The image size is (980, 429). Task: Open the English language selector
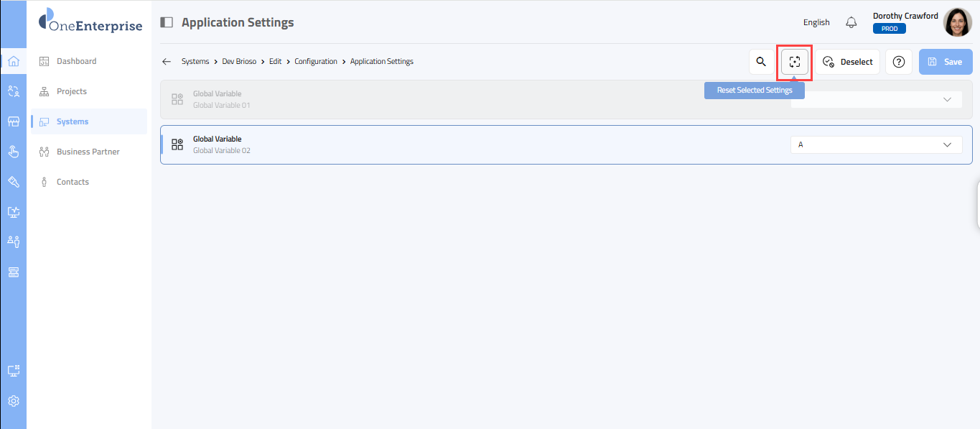[816, 22]
